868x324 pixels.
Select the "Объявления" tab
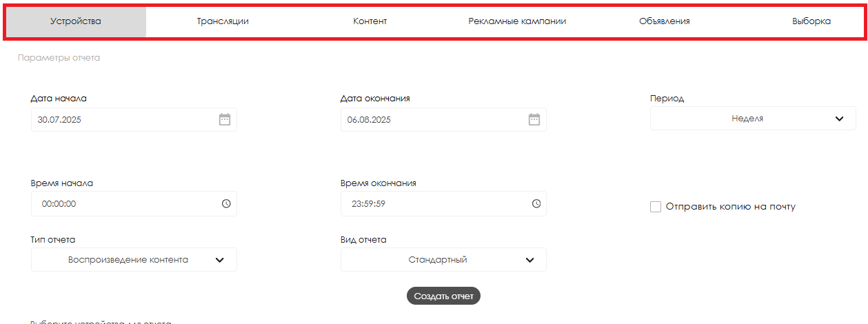click(664, 21)
